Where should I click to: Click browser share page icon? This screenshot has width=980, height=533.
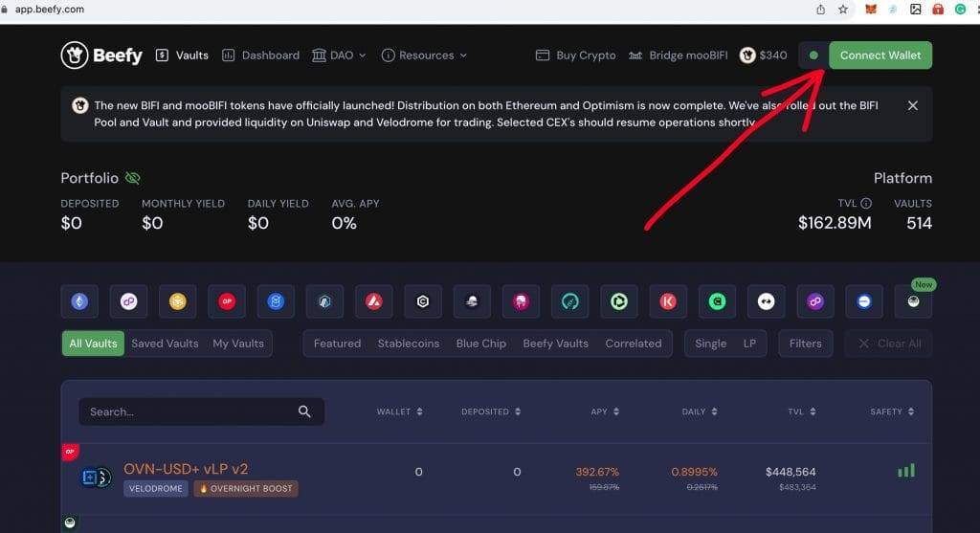pyautogui.click(x=820, y=10)
